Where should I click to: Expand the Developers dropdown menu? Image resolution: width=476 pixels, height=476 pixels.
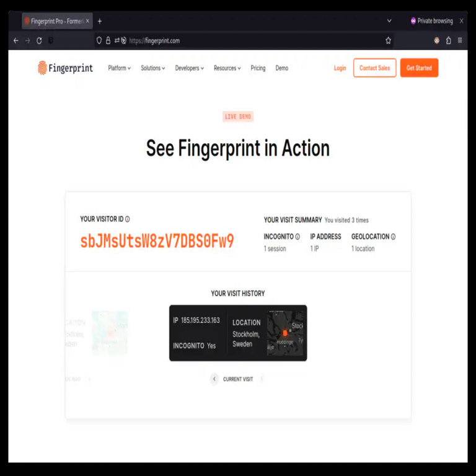point(189,68)
